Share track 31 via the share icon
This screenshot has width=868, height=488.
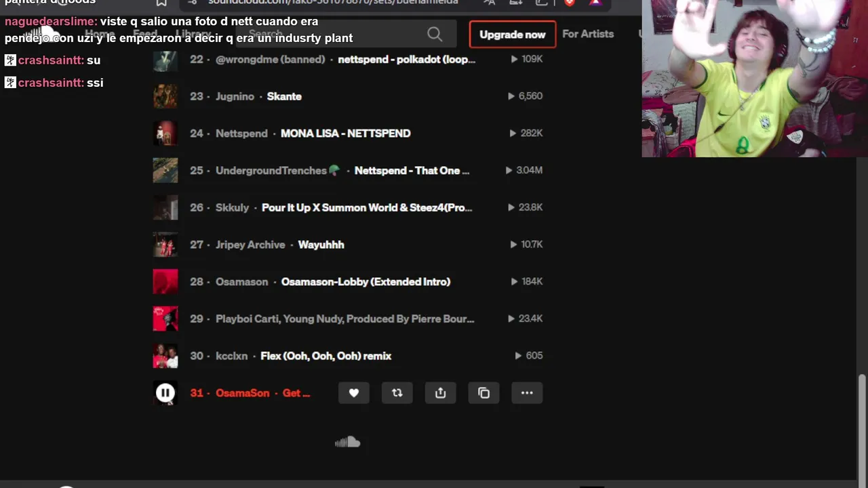(x=441, y=393)
